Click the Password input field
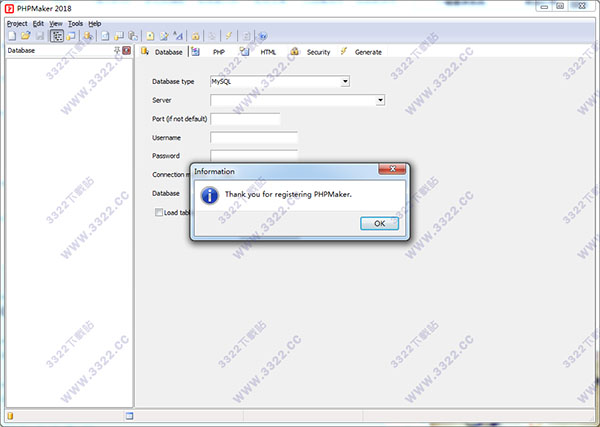 [254, 156]
